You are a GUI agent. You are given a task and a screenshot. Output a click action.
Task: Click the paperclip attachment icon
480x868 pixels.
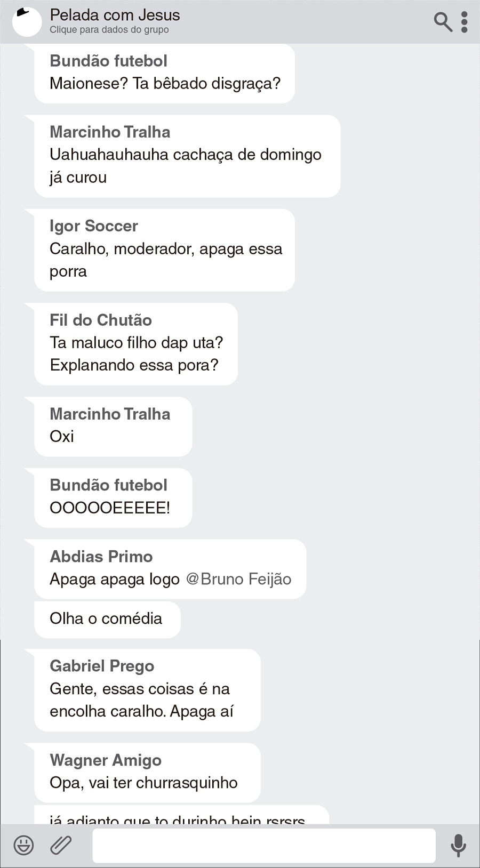coord(61,845)
